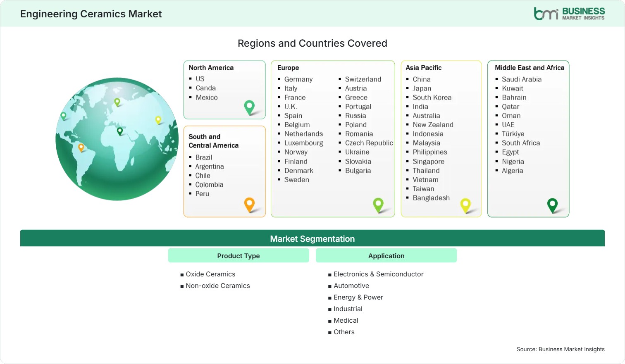Click the North America heading
The height and width of the screenshot is (364, 625).
click(x=211, y=68)
